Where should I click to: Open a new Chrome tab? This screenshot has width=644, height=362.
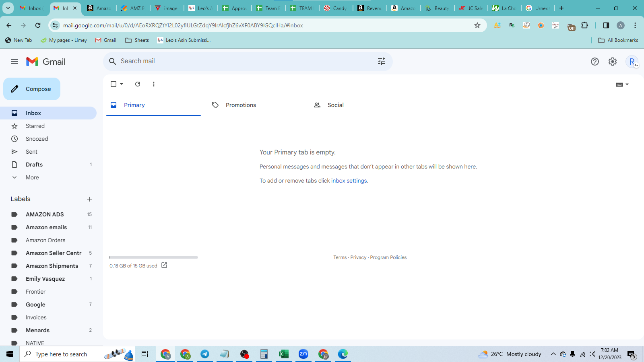coord(561,8)
